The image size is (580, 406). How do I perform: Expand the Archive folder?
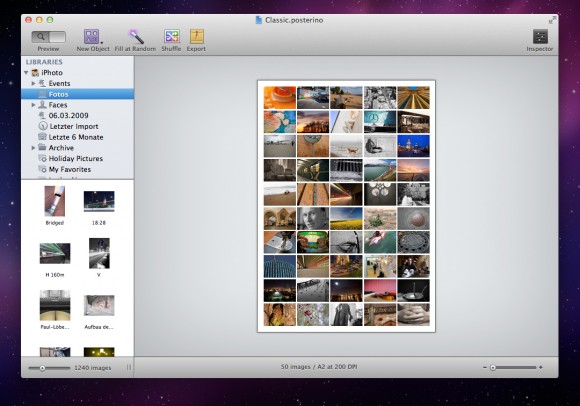(x=33, y=148)
